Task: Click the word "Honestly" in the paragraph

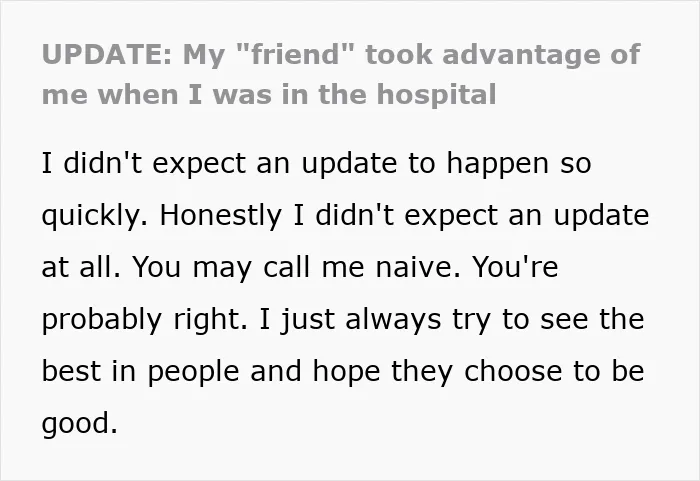Action: pyautogui.click(x=221, y=216)
